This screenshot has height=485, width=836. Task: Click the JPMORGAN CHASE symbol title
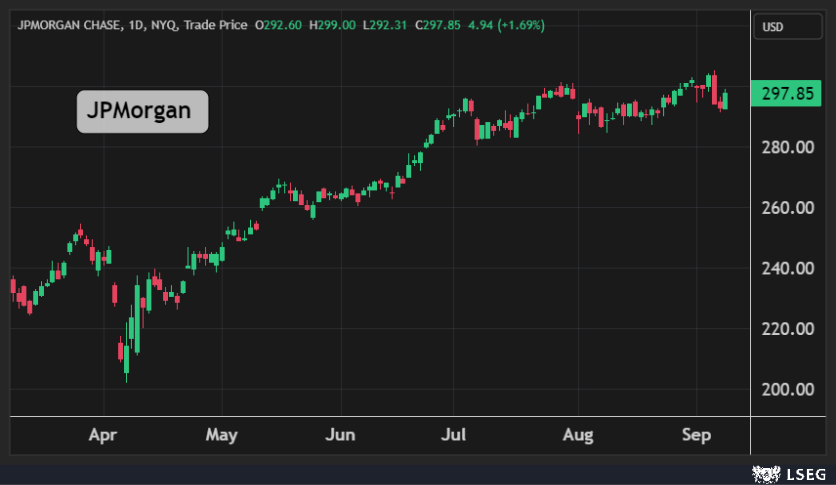(65, 26)
